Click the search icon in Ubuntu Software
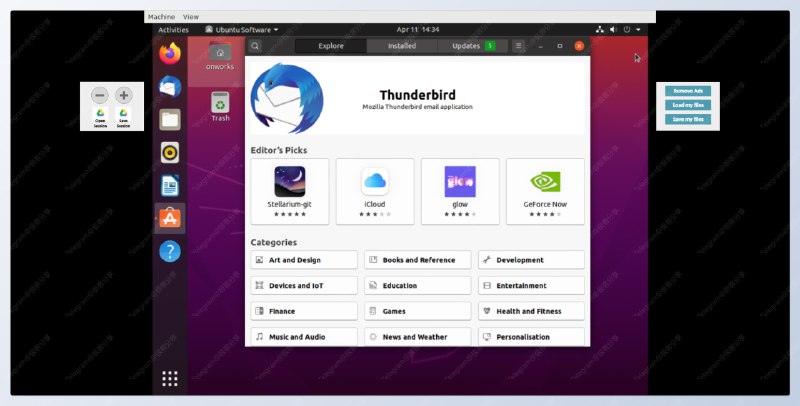Screen dimensions: 800x406 [x=256, y=46]
